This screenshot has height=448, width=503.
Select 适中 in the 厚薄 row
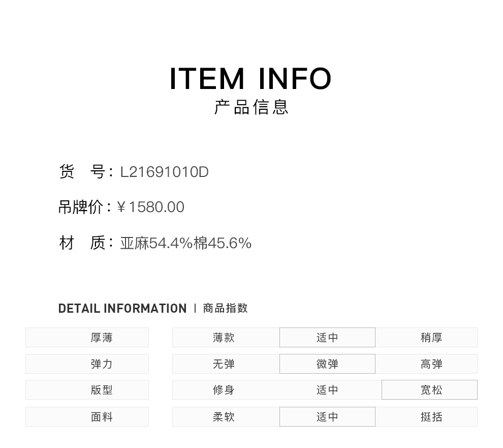(327, 338)
